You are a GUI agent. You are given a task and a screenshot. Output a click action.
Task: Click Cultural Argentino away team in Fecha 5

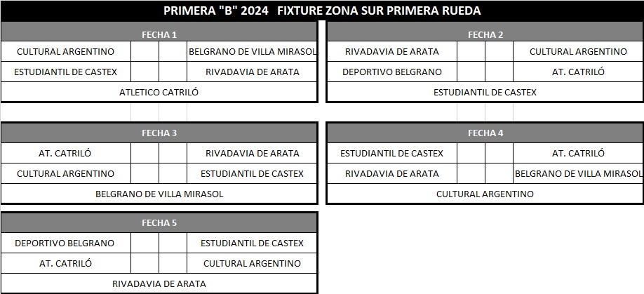(253, 263)
